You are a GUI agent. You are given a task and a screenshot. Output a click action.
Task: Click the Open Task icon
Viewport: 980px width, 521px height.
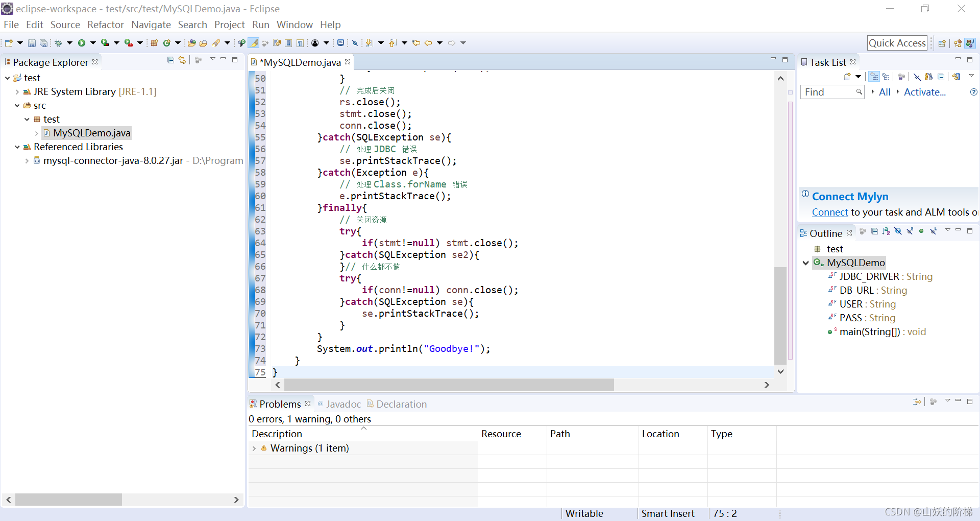(x=203, y=43)
